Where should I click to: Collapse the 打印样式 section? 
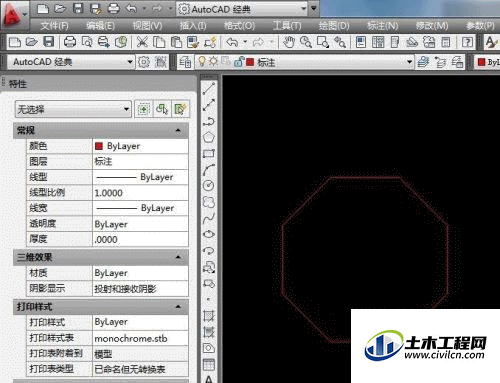coord(178,307)
